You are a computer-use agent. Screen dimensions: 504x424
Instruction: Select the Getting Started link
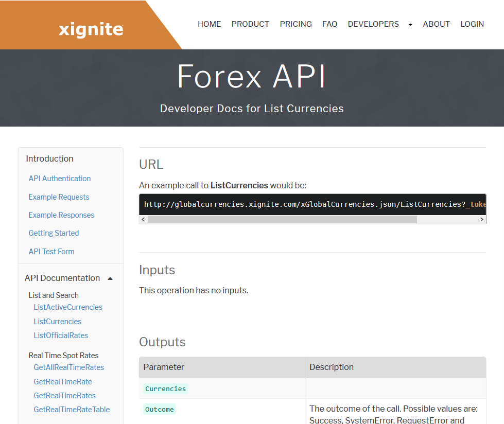click(x=54, y=233)
